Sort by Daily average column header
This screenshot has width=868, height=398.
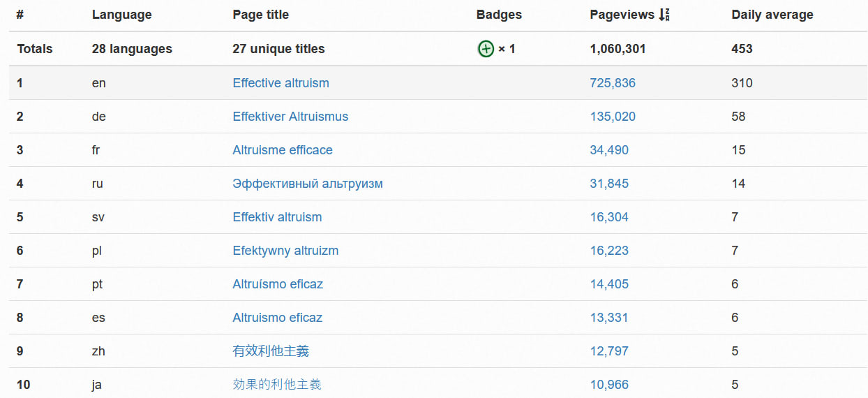772,15
